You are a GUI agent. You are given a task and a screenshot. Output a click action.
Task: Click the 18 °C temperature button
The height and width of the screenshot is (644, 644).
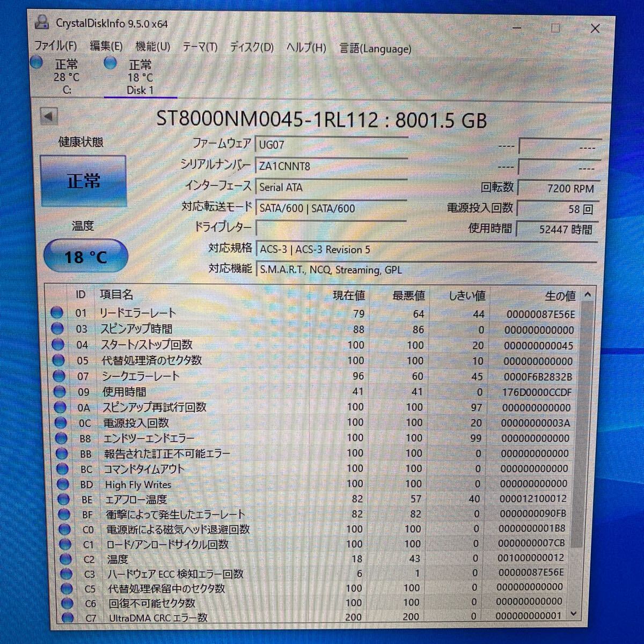(x=85, y=256)
